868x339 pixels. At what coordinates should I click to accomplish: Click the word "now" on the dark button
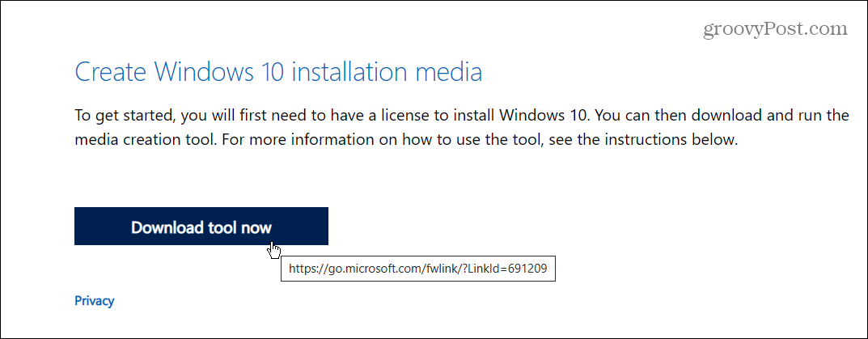click(x=256, y=227)
